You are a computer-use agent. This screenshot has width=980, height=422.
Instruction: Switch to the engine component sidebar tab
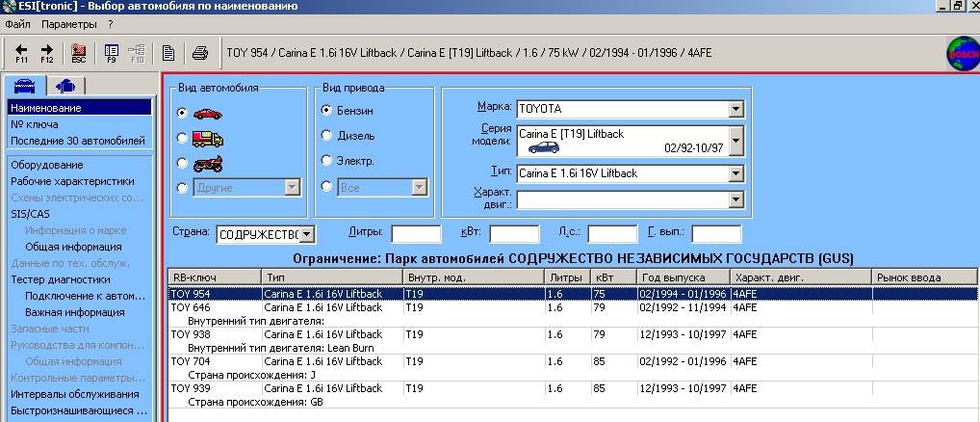64,86
